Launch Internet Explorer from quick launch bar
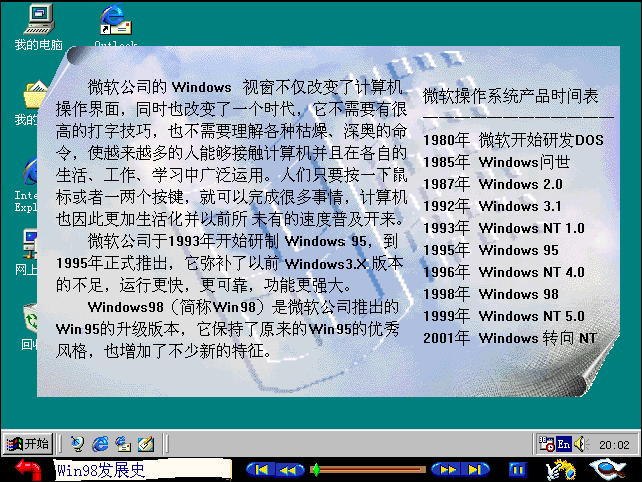The image size is (642, 482). (x=100, y=444)
